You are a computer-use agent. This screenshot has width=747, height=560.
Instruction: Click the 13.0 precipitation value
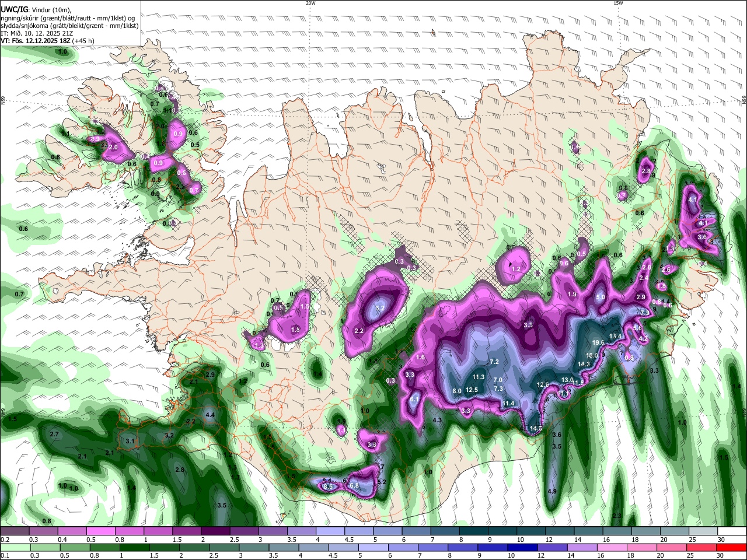pos(567,380)
